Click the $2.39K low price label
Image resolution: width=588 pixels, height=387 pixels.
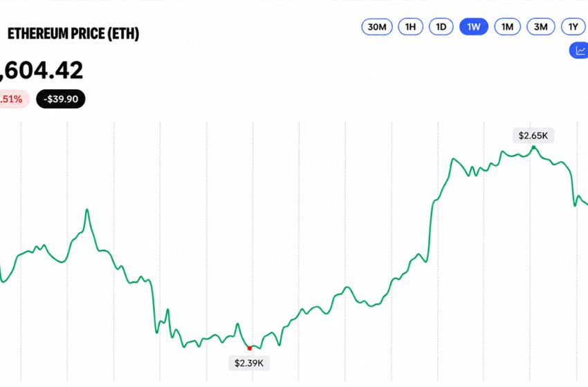coord(249,363)
